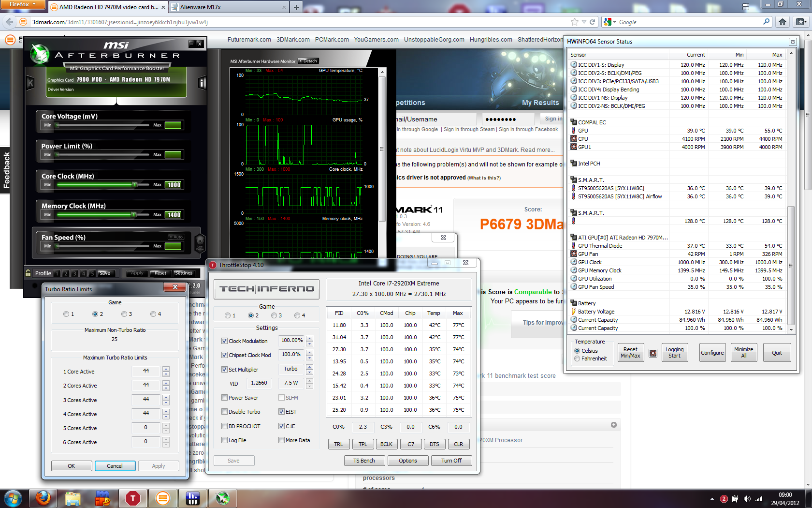
Task: Detach Afterburner hardware monitor
Action: pos(308,61)
